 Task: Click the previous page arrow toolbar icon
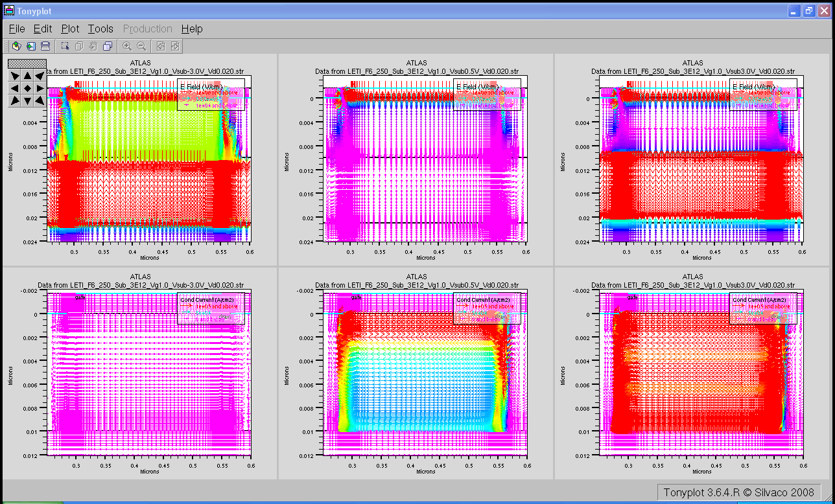161,46
